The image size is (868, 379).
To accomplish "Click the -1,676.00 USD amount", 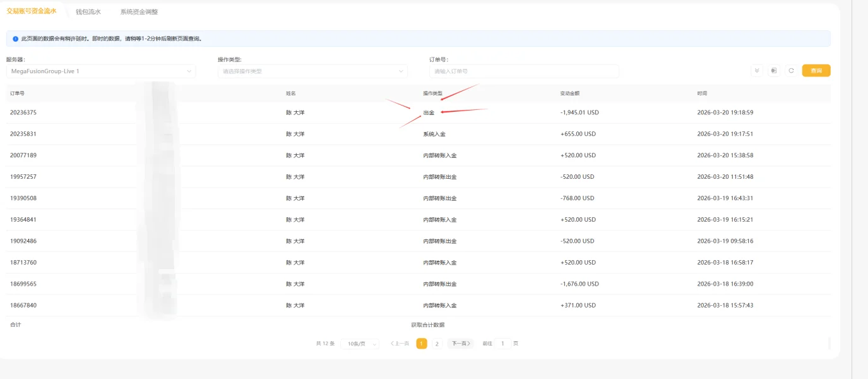I will tap(580, 284).
